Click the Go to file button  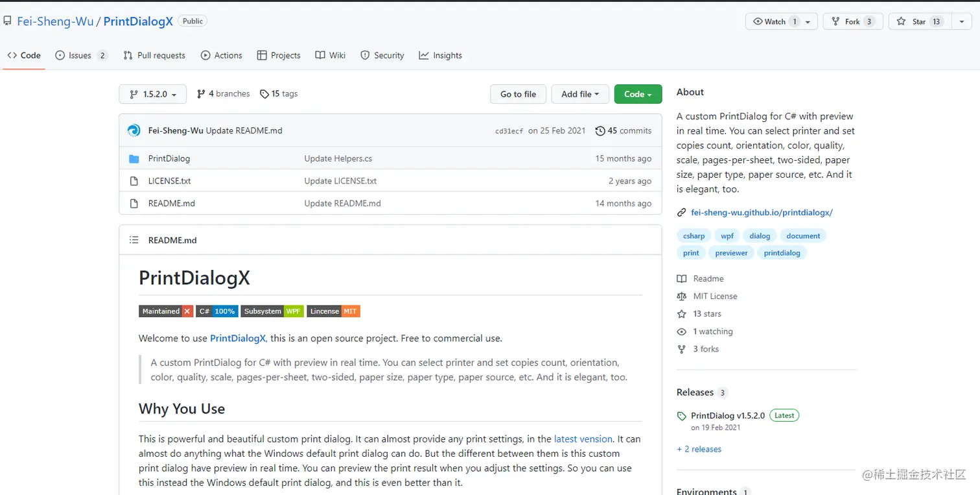518,94
